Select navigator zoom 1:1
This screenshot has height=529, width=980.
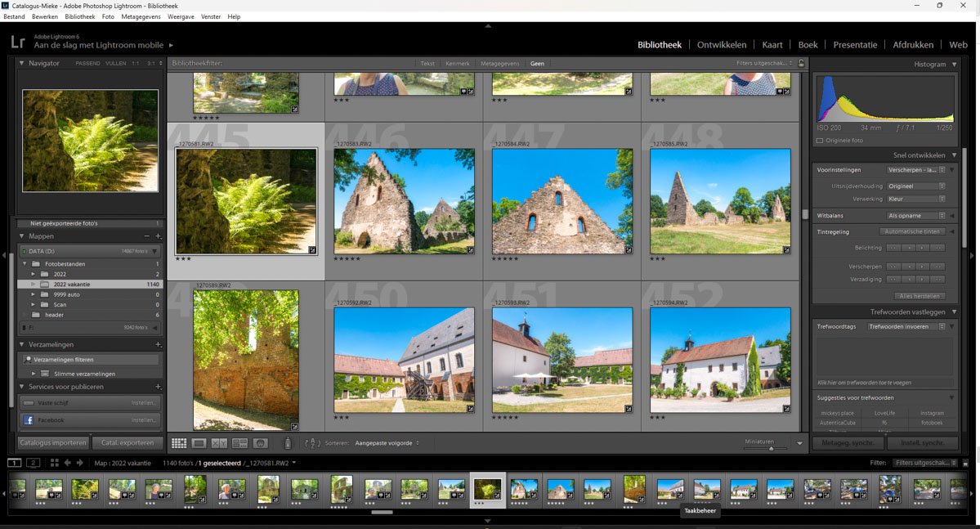[136, 63]
